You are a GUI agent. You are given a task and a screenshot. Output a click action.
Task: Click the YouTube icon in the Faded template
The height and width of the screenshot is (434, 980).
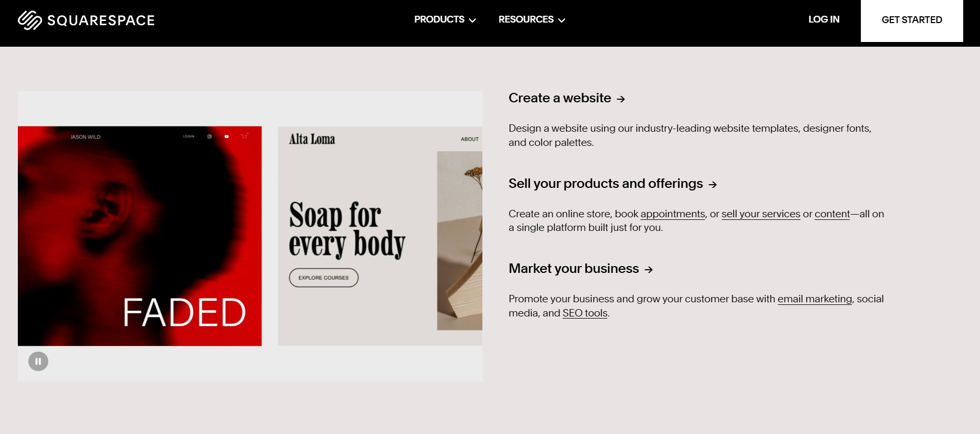(x=227, y=136)
